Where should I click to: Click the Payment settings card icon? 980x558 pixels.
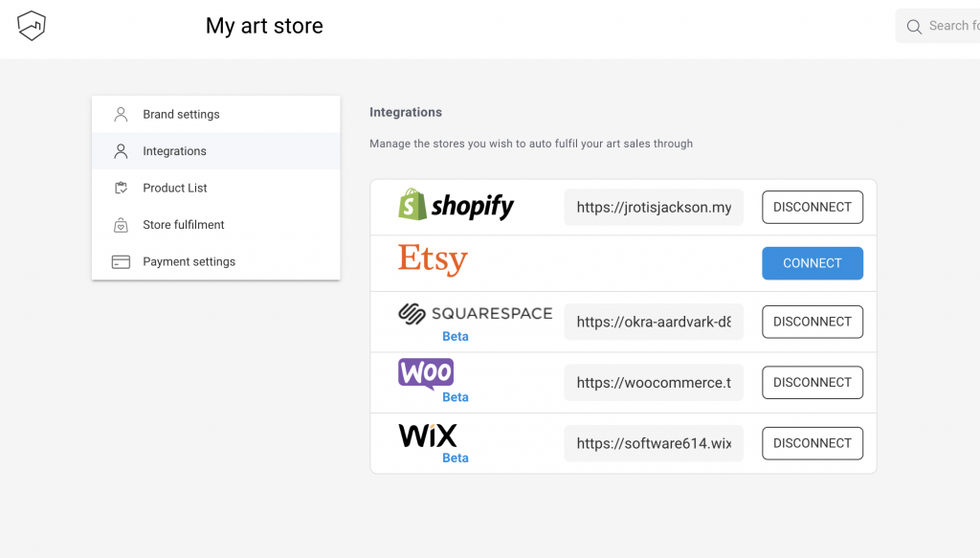[x=121, y=262]
